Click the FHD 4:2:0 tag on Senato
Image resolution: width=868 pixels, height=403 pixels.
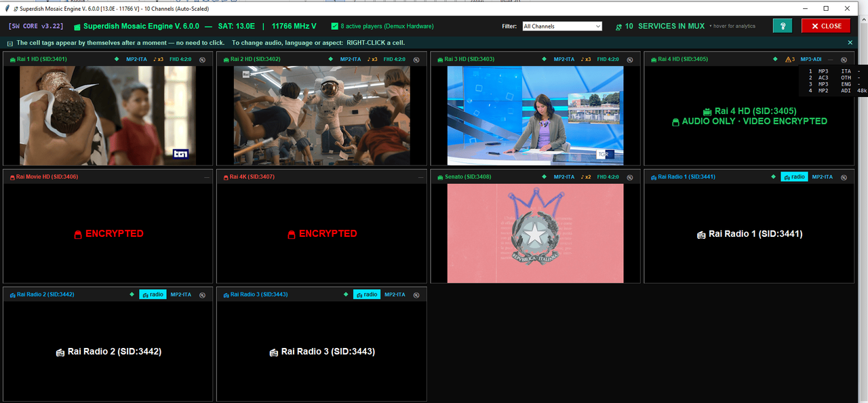coord(608,176)
